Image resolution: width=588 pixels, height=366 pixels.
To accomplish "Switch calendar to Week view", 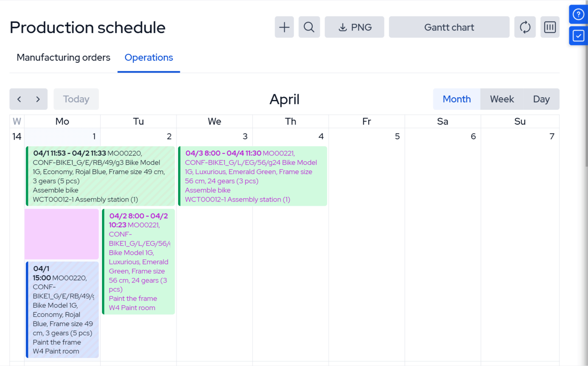I will (502, 99).
